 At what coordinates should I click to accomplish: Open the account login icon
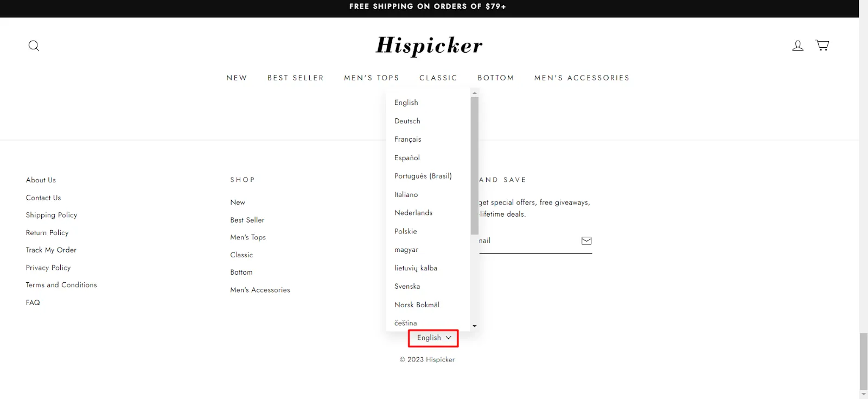coord(797,46)
